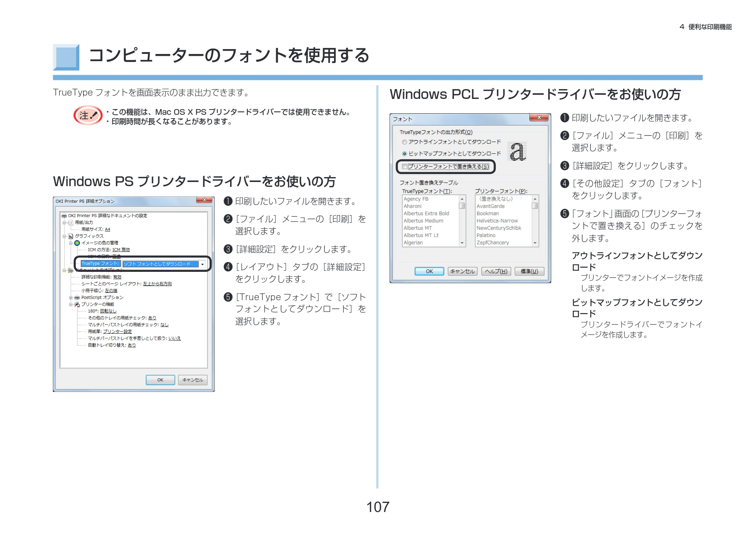The height and width of the screenshot is (535, 756).
Task: Click the 小冊子綴じ 左の端 value
Action: pyautogui.click(x=111, y=291)
